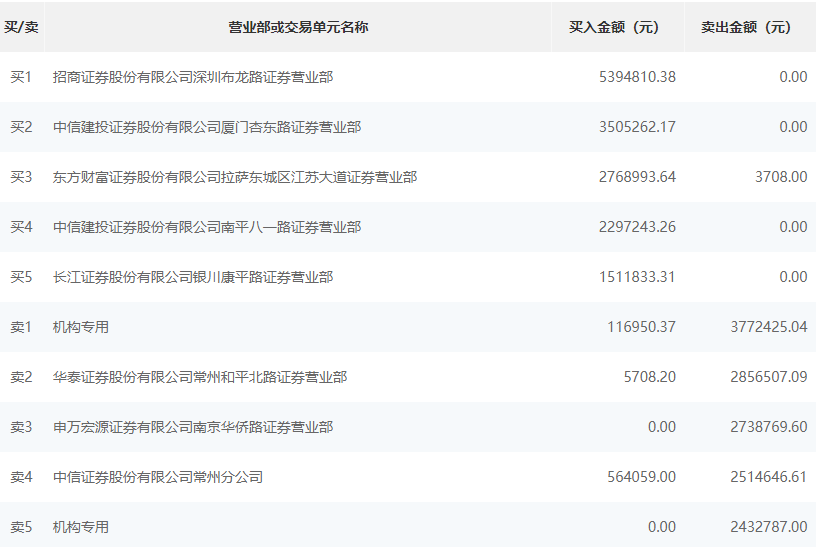Click 机构专用 in the 卖1 row

click(81, 327)
